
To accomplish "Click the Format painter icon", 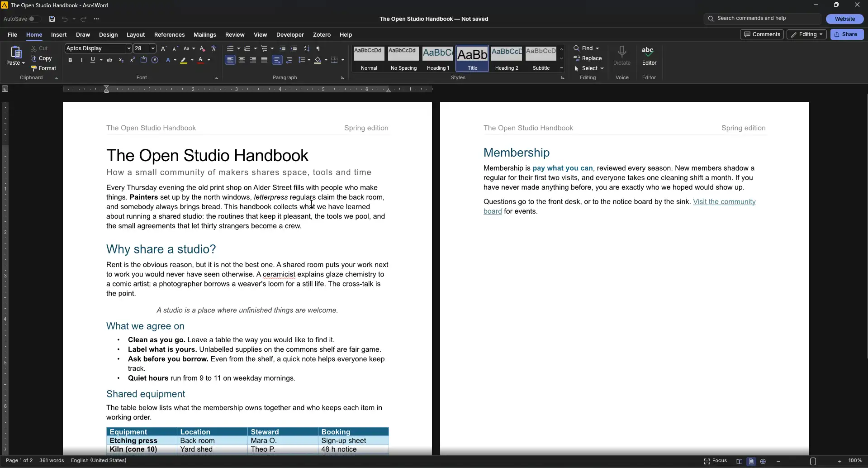I will click(34, 68).
